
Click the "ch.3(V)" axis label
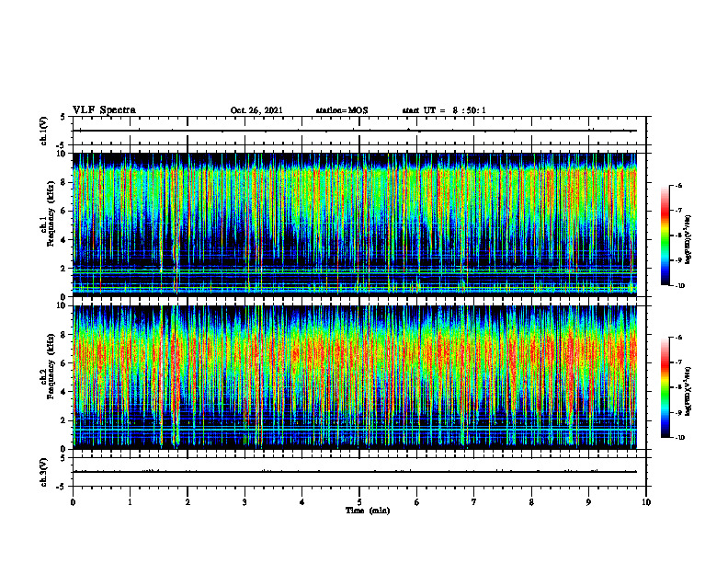(x=44, y=473)
